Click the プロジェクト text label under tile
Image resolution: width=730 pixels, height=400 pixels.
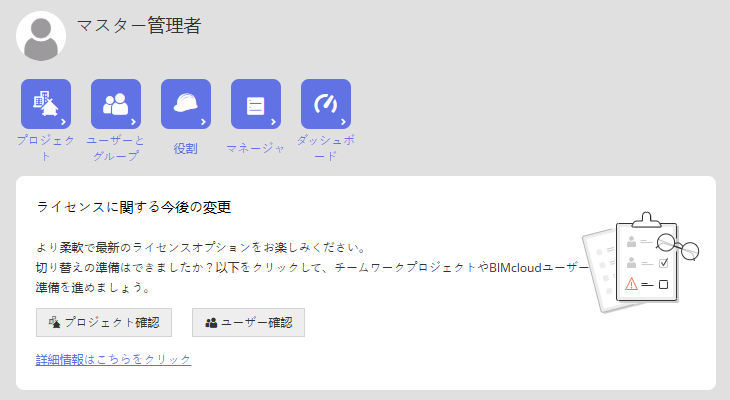click(x=46, y=148)
